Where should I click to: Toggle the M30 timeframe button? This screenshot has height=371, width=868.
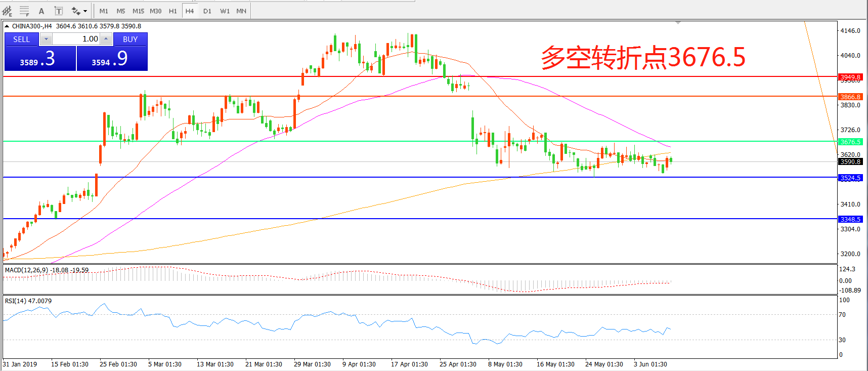click(x=155, y=11)
